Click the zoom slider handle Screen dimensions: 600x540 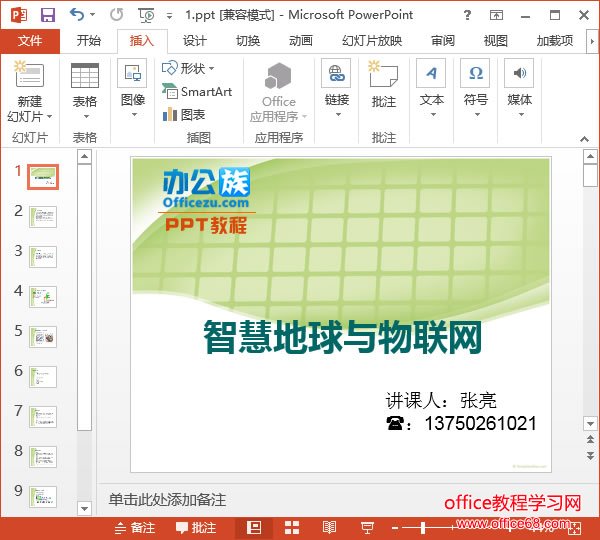tap(423, 528)
